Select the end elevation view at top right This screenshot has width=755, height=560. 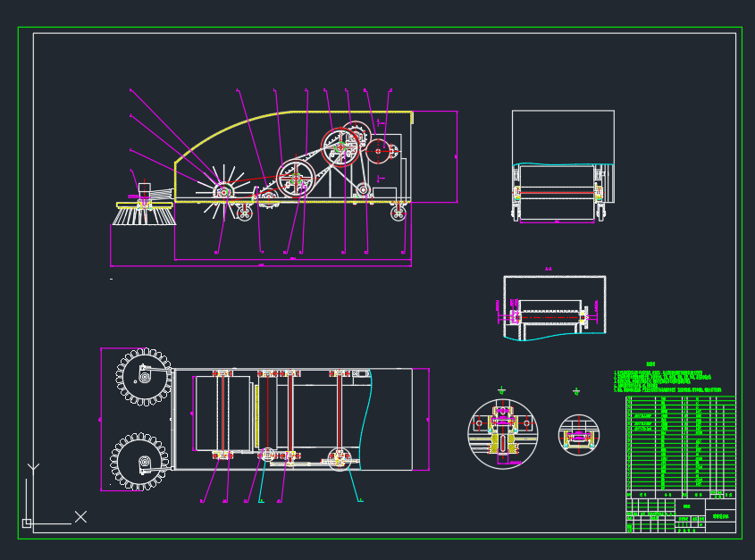[563, 166]
